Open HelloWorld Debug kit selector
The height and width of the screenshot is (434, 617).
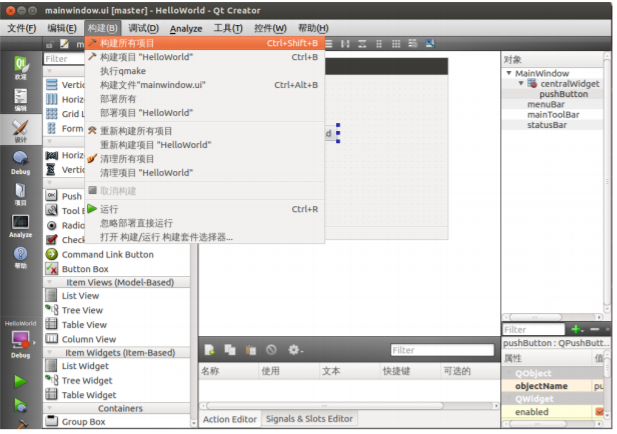coord(20,340)
